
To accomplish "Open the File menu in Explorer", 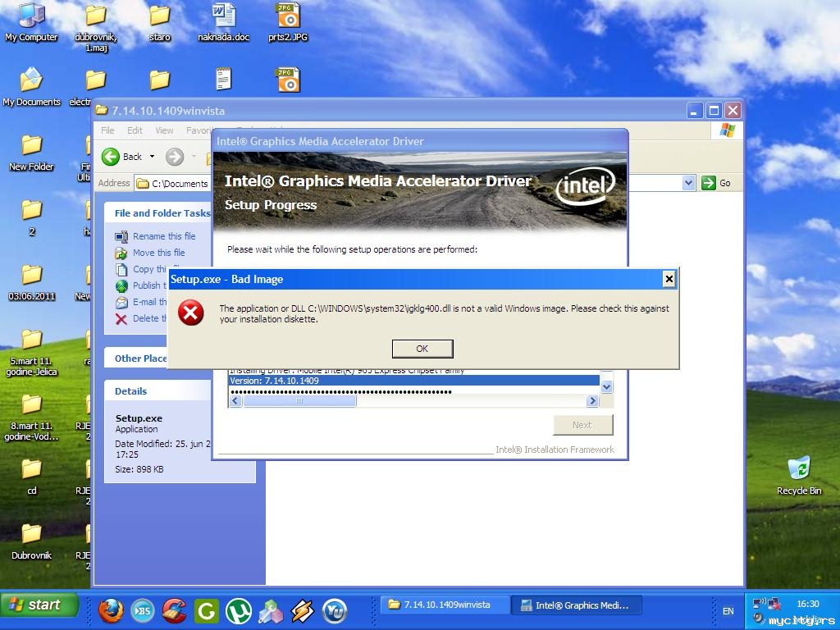I will coord(107,130).
